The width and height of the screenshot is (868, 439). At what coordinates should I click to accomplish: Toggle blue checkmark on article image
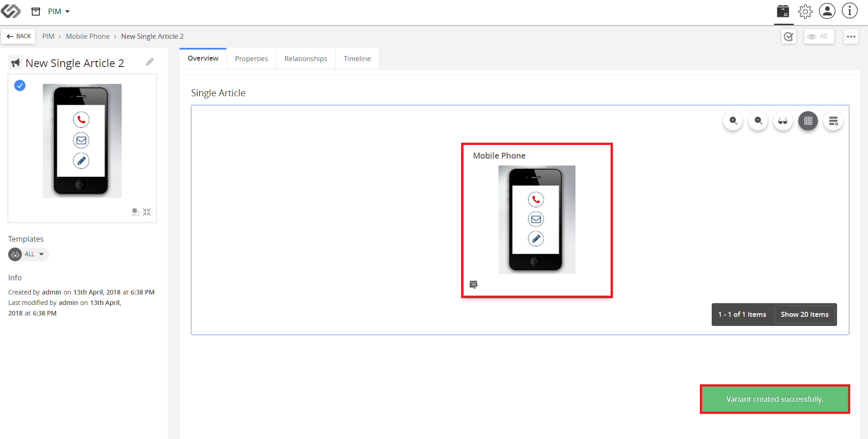(x=20, y=85)
